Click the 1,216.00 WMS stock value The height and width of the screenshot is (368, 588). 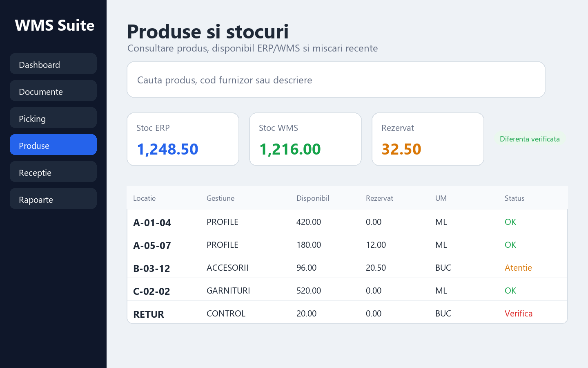click(x=290, y=149)
